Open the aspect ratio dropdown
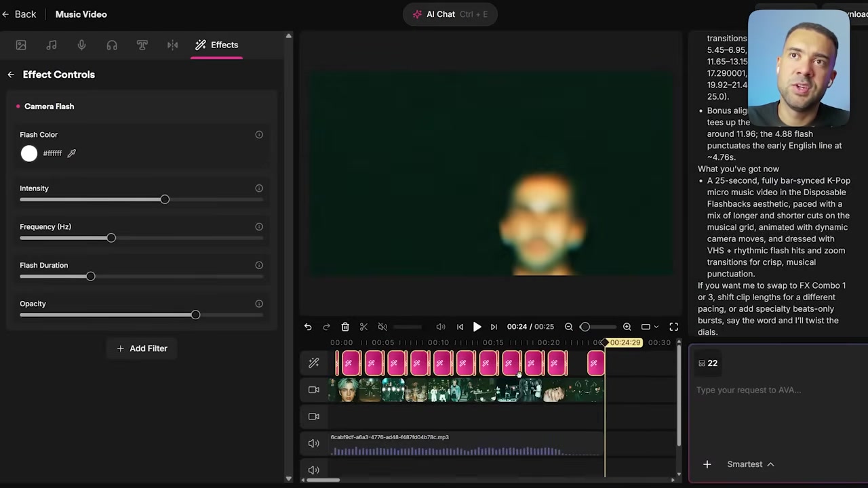The image size is (868, 488). point(650,327)
